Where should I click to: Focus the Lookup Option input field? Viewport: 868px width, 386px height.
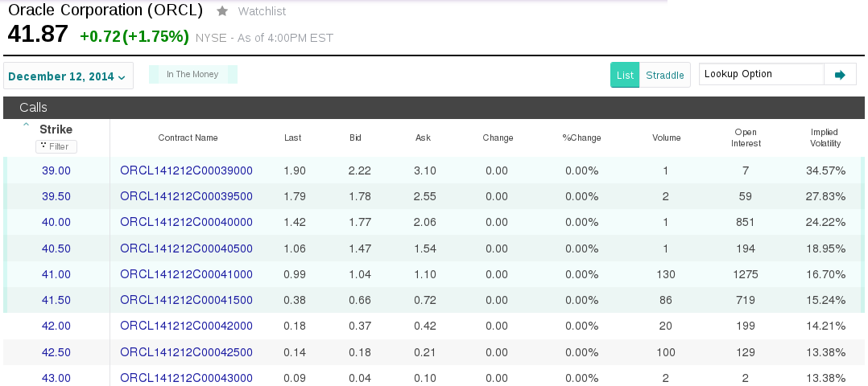pos(762,75)
